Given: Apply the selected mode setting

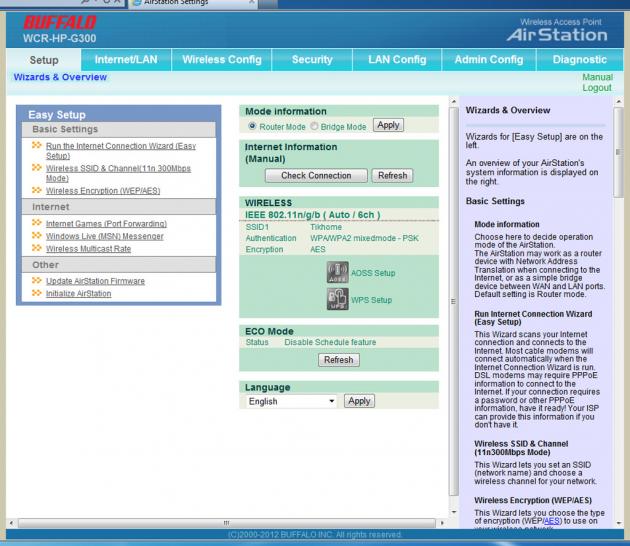Looking at the screenshot, I should tap(388, 125).
